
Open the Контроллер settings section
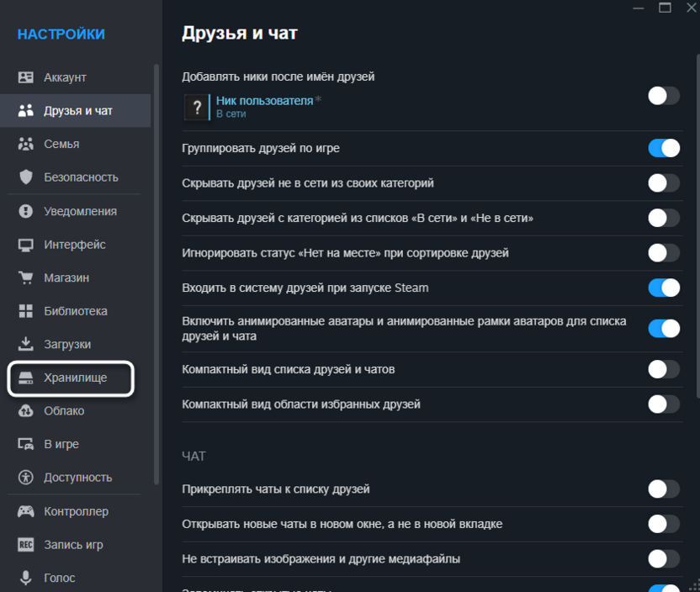click(75, 511)
